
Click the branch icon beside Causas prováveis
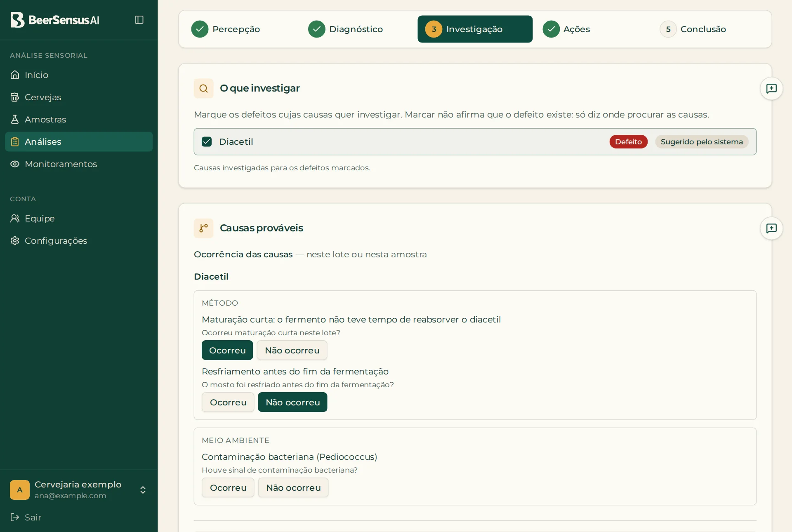tap(203, 228)
